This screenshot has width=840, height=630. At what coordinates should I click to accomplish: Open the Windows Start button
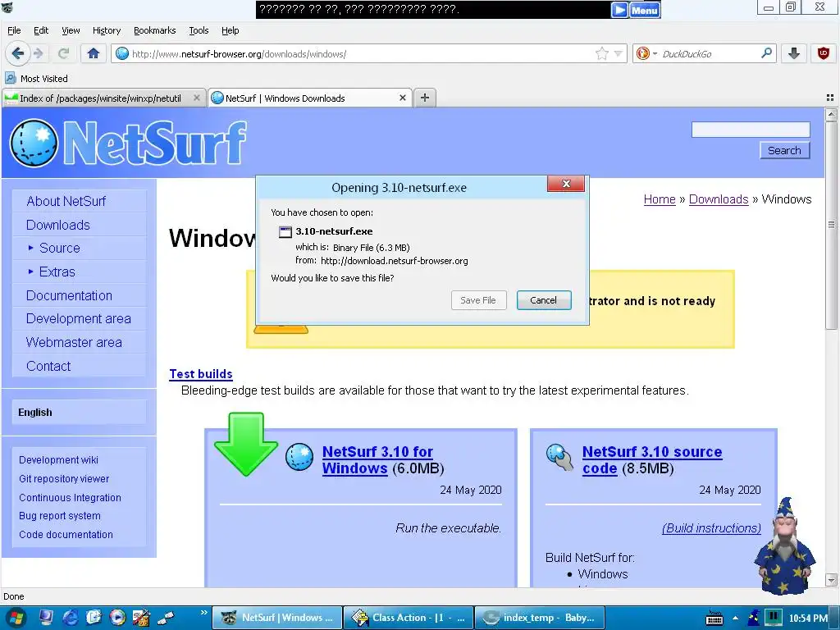[x=15, y=618]
